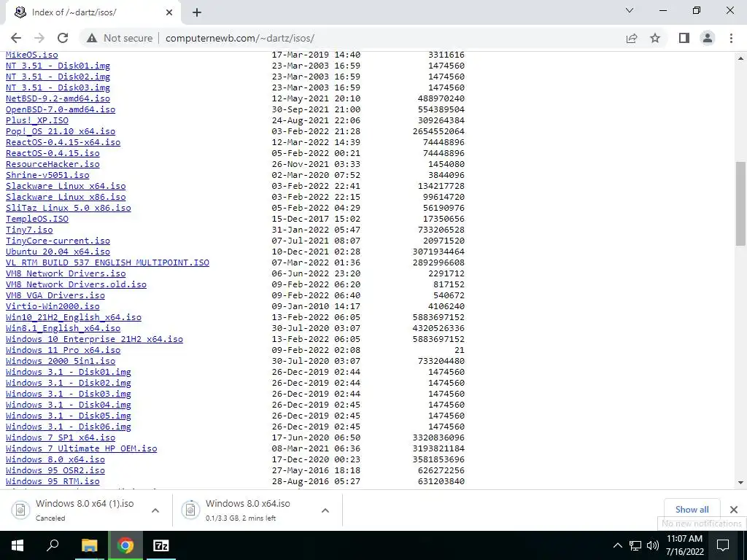This screenshot has height=560, width=747.
Task: Download TinyCore-current.iso
Action: pyautogui.click(x=58, y=241)
